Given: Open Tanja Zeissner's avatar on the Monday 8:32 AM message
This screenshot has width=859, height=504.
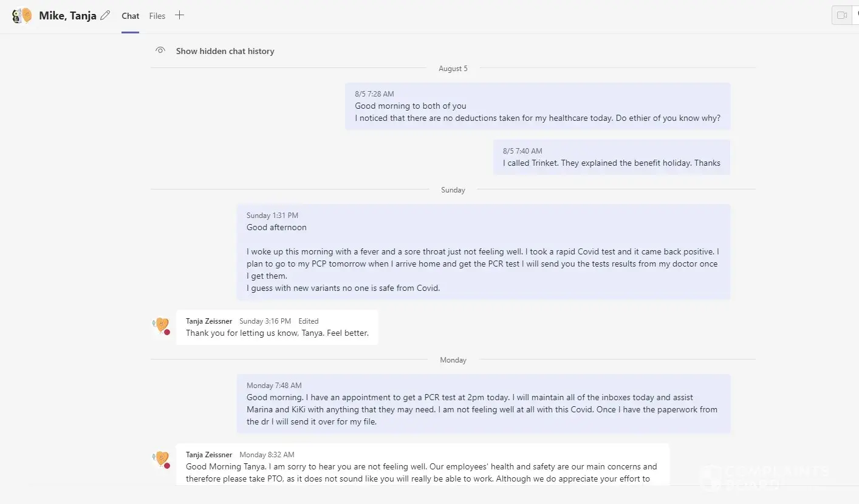Looking at the screenshot, I should tap(162, 459).
